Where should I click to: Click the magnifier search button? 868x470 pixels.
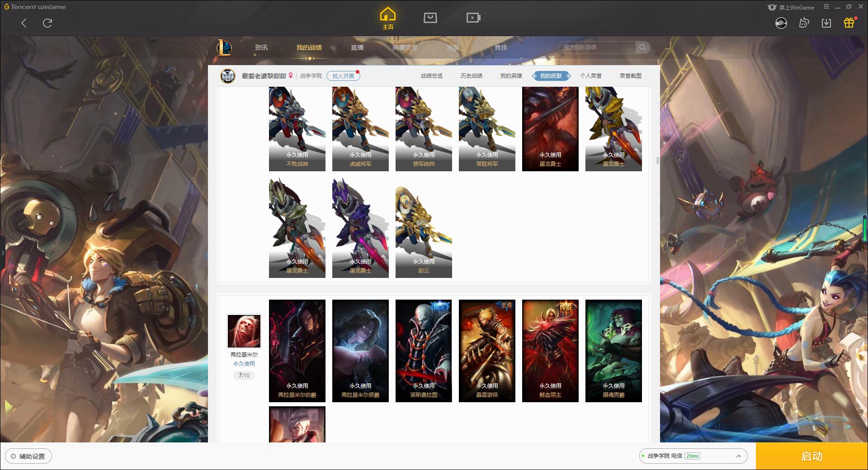tap(642, 47)
